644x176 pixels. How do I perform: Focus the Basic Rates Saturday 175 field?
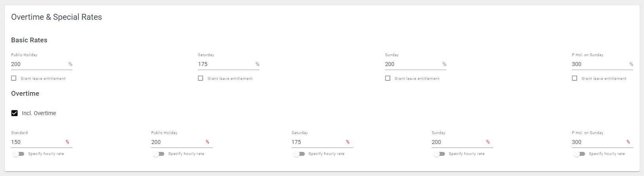coord(228,64)
